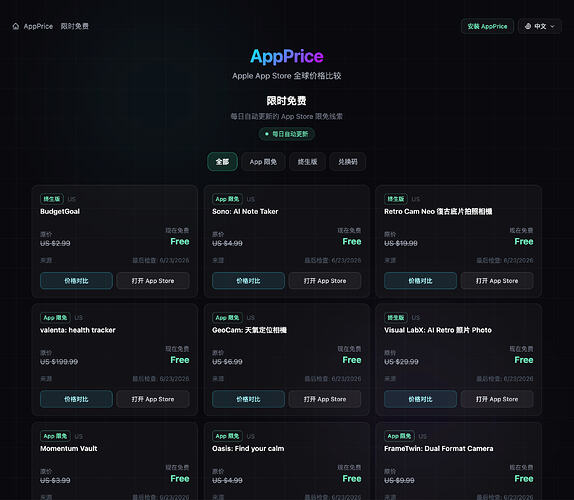Click the 终生版 tag on BudgetGoal card
Viewport: 574px width, 500px height.
pos(52,199)
